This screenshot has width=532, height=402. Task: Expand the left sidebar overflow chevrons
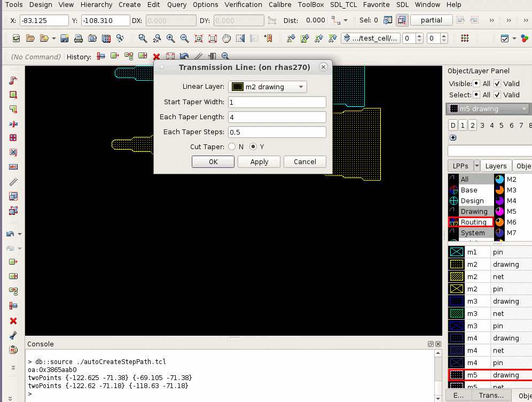(x=13, y=367)
